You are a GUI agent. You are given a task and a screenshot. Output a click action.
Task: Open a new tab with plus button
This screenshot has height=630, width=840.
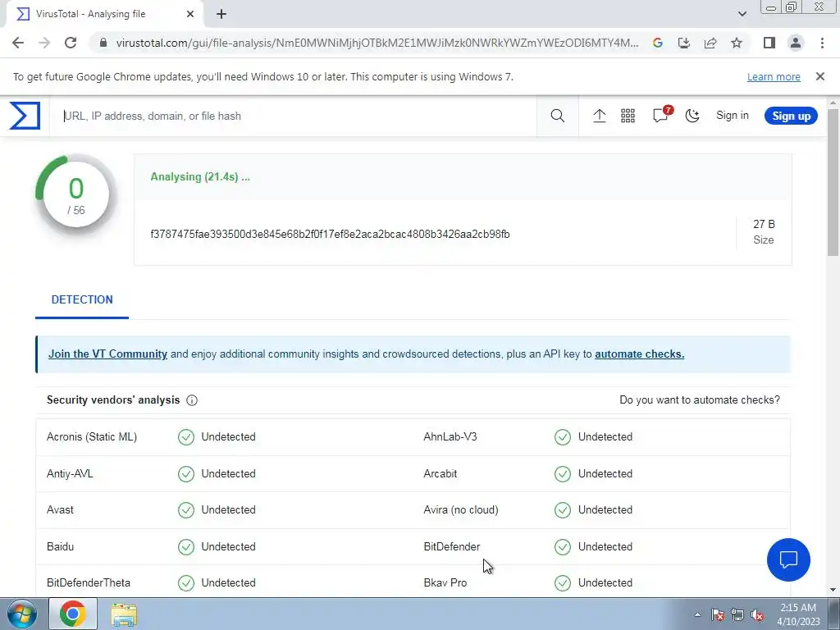[x=221, y=14]
